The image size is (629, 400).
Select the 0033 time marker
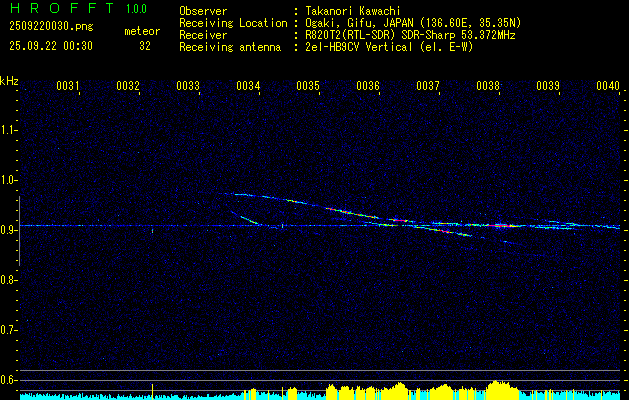(188, 87)
